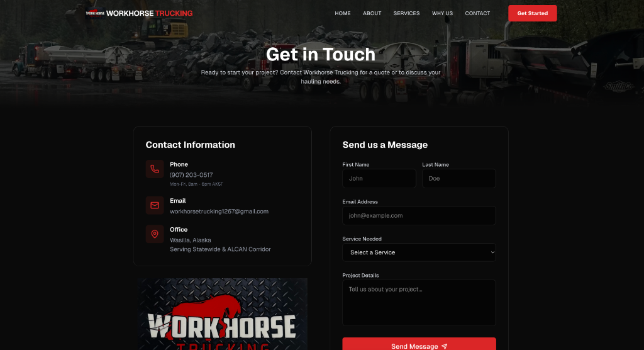Screen dimensions: 644x350
Task: Click the Service Needed label
Action: point(362,239)
